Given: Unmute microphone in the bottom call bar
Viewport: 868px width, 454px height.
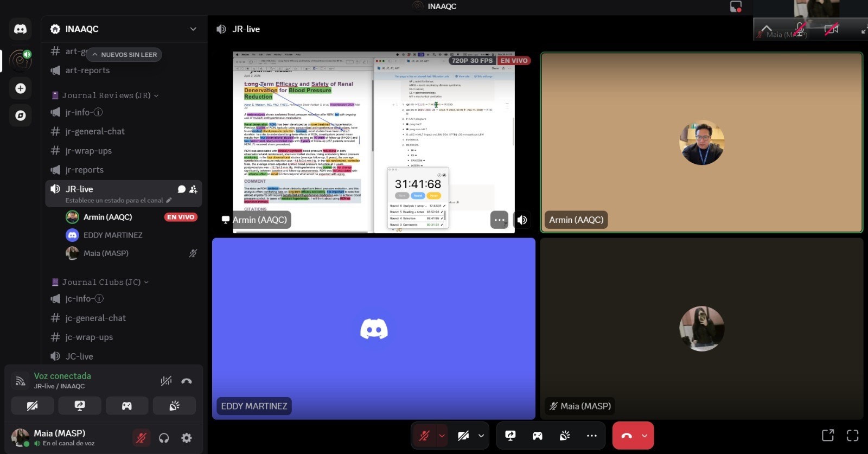Looking at the screenshot, I should 424,436.
